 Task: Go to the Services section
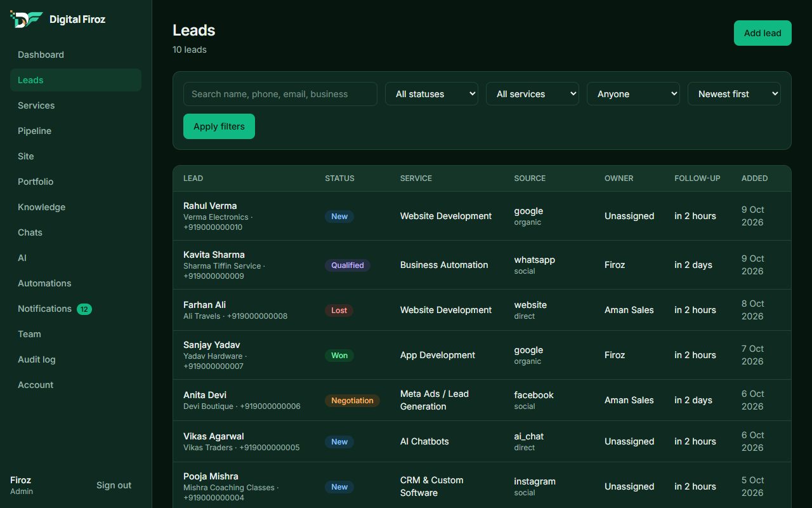(x=75, y=105)
